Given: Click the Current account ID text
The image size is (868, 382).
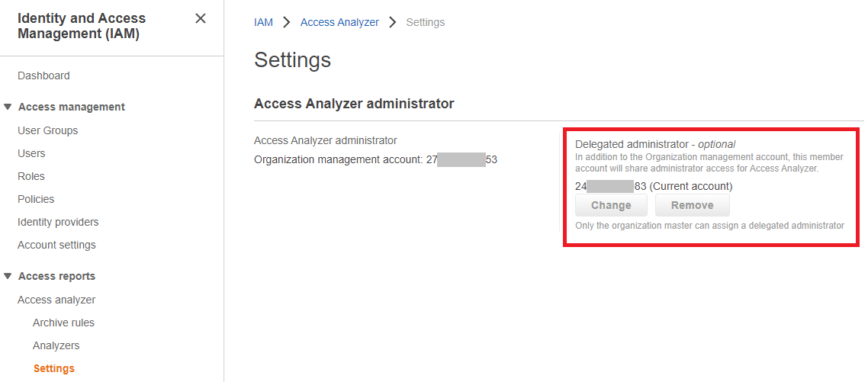Looking at the screenshot, I should 654,186.
